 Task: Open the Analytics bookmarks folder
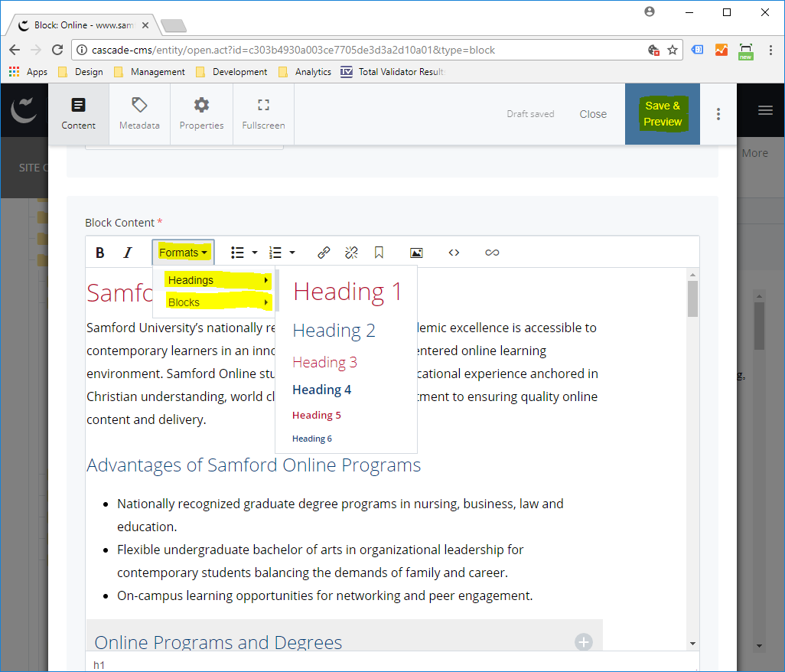click(x=305, y=72)
